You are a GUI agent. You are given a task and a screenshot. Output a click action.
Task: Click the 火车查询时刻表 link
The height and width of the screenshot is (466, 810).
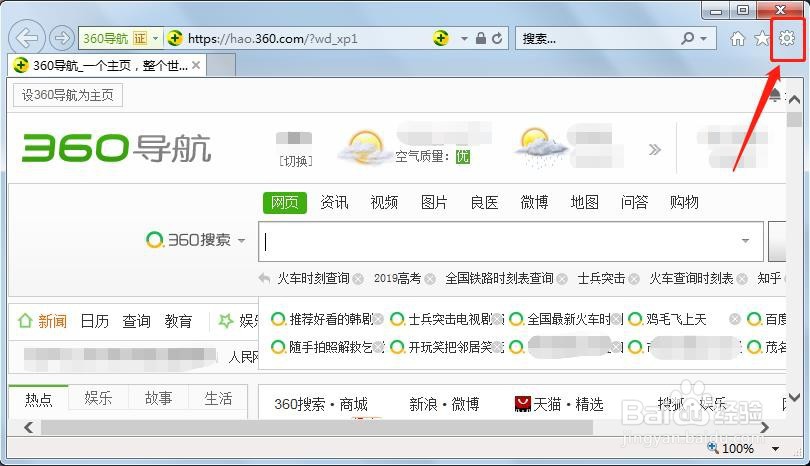tap(691, 279)
